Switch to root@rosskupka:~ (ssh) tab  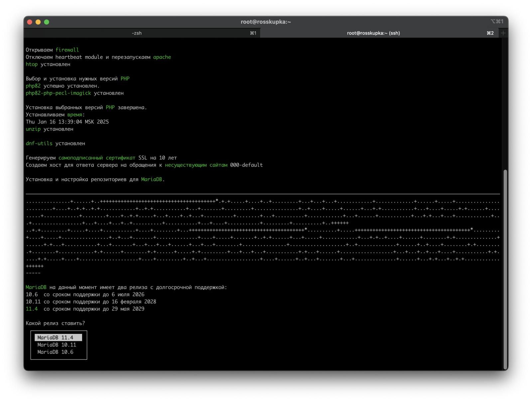379,33
